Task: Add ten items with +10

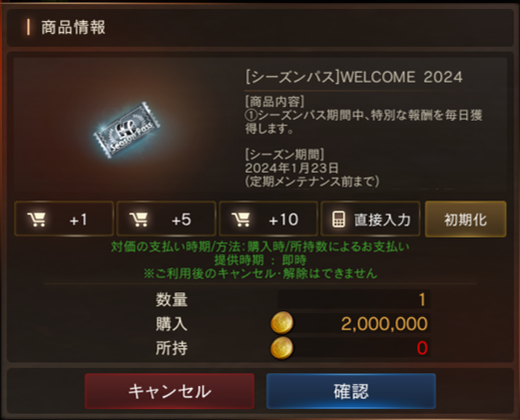Action: pos(268,218)
